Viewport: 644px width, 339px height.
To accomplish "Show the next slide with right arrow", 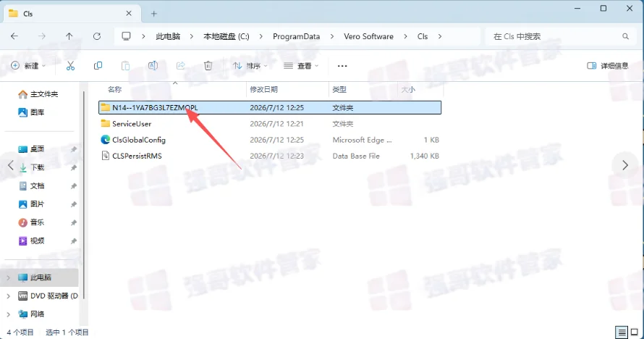I will coord(625,165).
